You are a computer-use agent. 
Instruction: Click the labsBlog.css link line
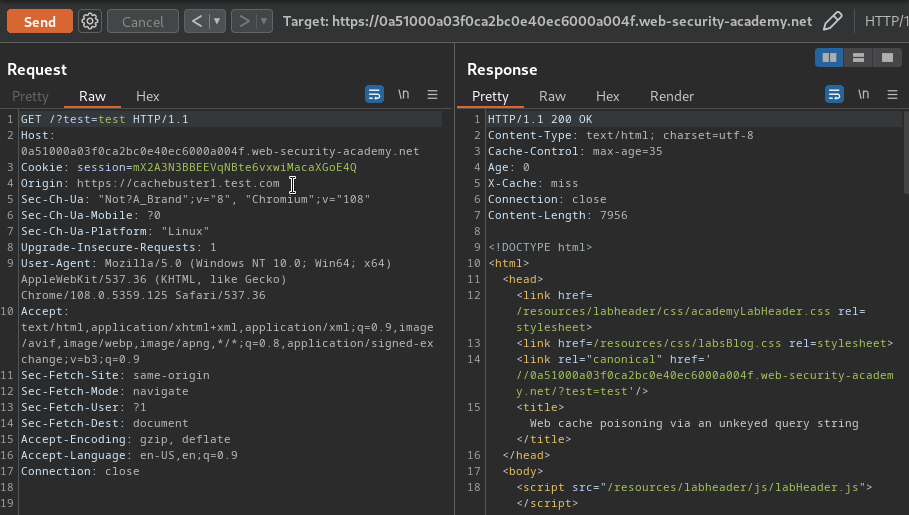click(x=704, y=343)
